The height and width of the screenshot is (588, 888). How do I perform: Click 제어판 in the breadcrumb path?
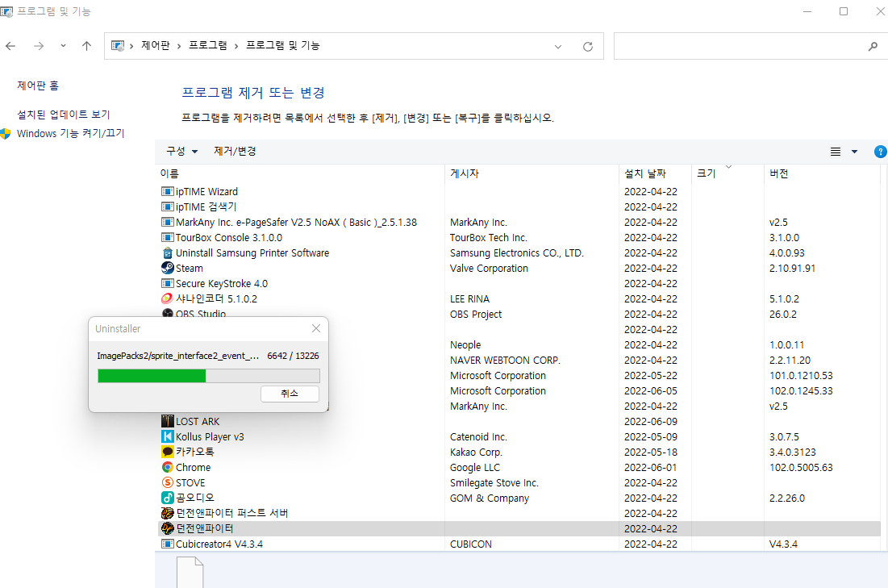coord(155,45)
